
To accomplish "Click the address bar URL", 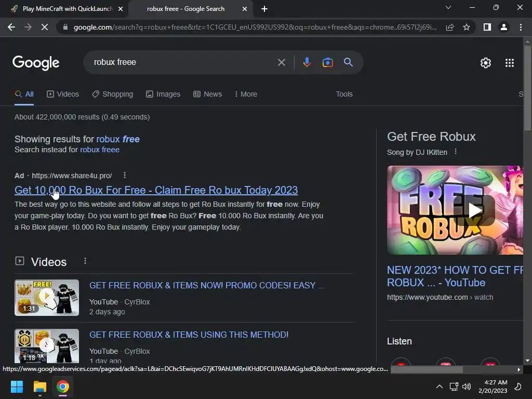I will (x=255, y=27).
